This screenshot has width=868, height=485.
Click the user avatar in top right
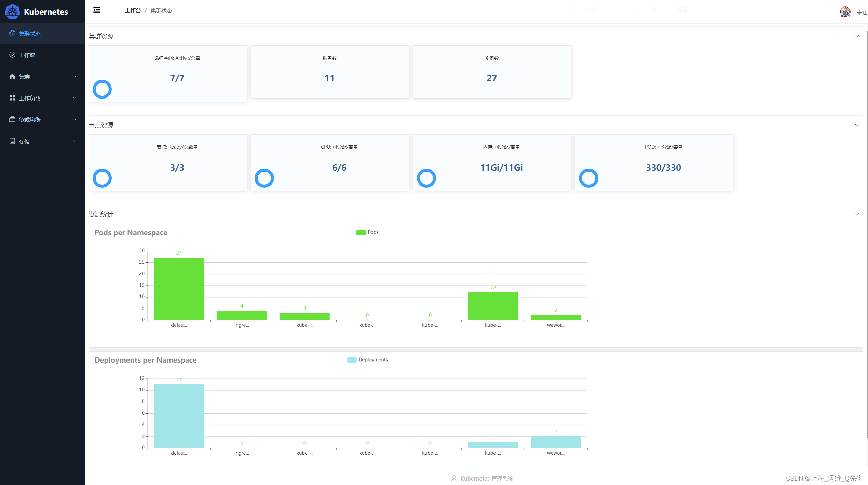point(845,12)
